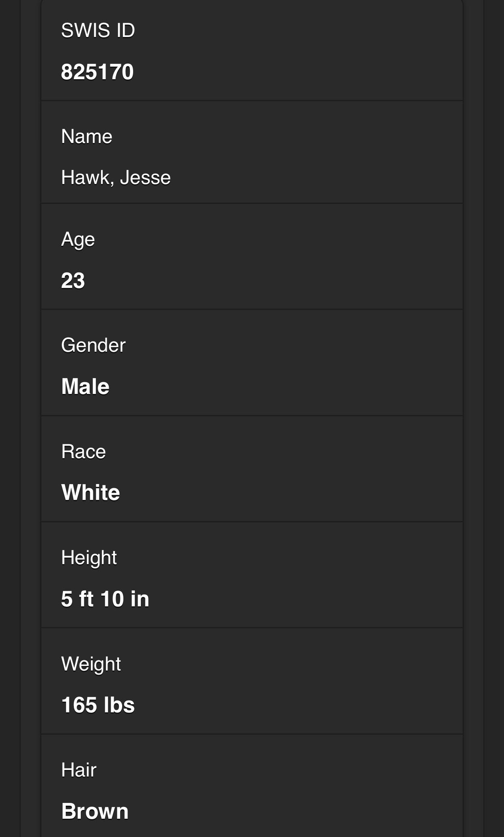Select the Male gender value

coord(85,386)
